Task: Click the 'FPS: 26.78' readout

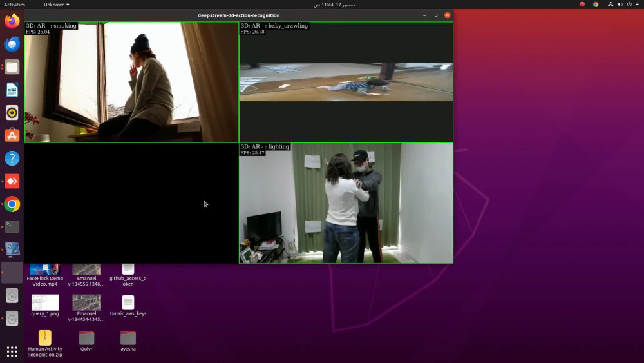Action: (x=252, y=32)
